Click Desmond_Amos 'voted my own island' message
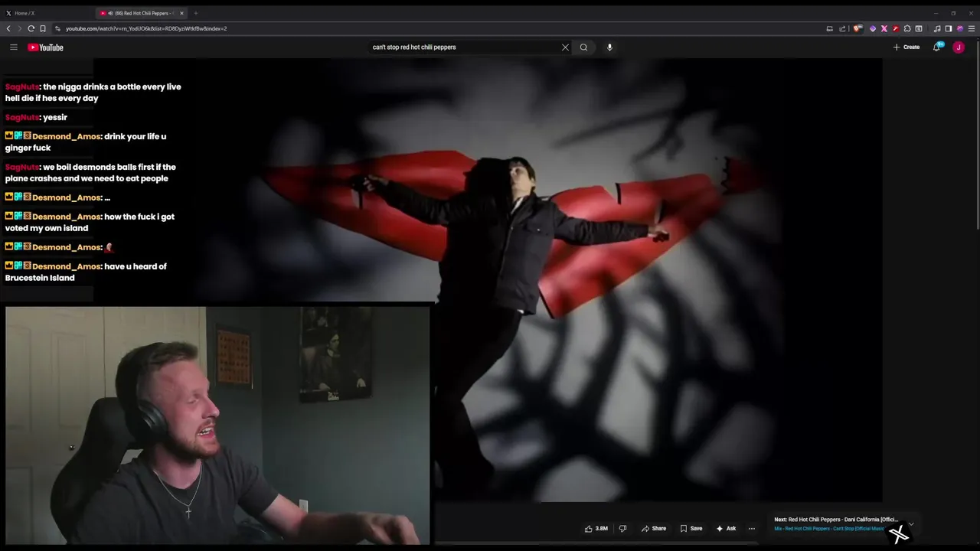Viewport: 980px width, 551px height. pyautogui.click(x=90, y=222)
